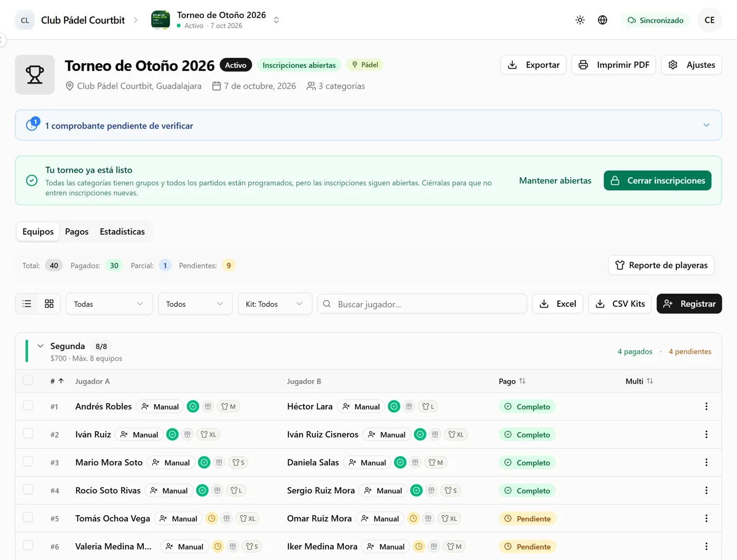Click Daniela Salas' shirt size M badge
This screenshot has height=560, width=737.
(x=435, y=463)
